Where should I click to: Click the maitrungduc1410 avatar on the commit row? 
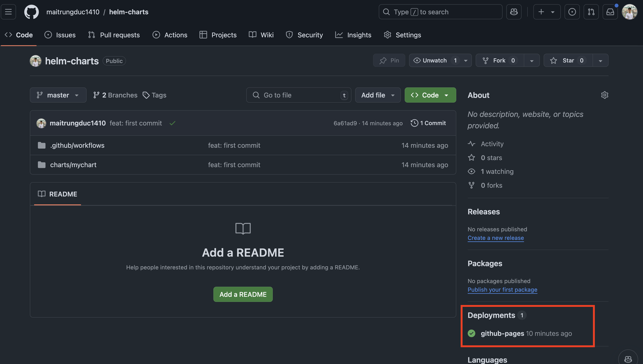tap(41, 123)
